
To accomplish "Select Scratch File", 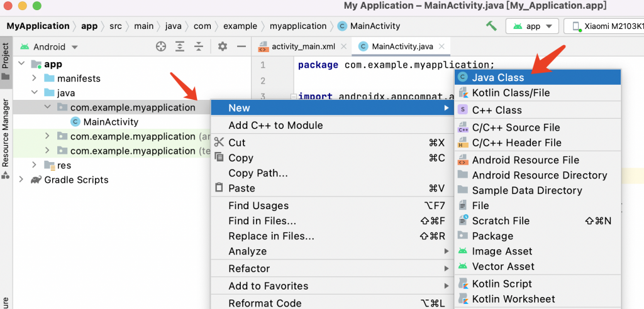I will [x=538, y=221].
